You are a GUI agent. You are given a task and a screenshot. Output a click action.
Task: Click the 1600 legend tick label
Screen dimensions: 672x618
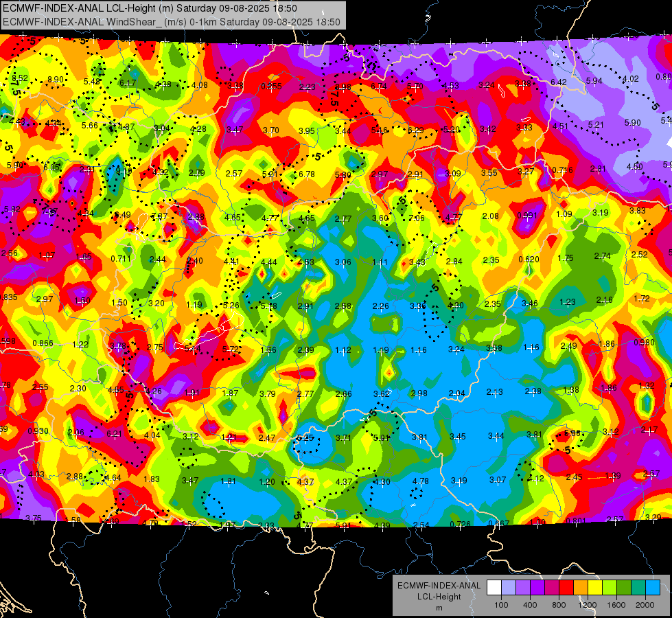616,605
